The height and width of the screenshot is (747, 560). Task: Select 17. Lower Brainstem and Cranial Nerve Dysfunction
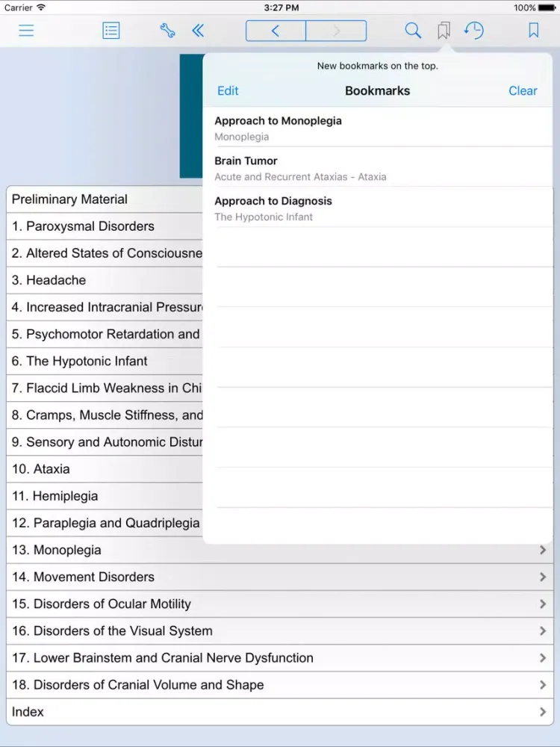[x=163, y=658]
